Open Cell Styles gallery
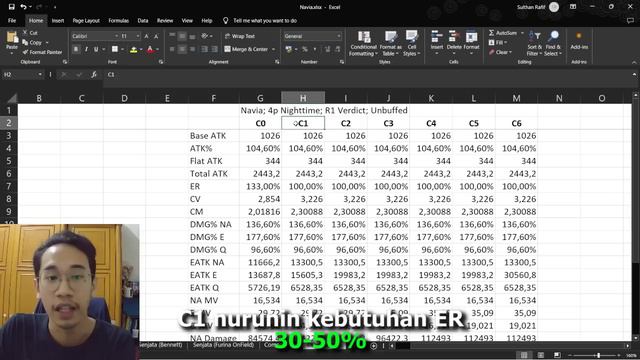This screenshot has width=640, height=360. [411, 43]
